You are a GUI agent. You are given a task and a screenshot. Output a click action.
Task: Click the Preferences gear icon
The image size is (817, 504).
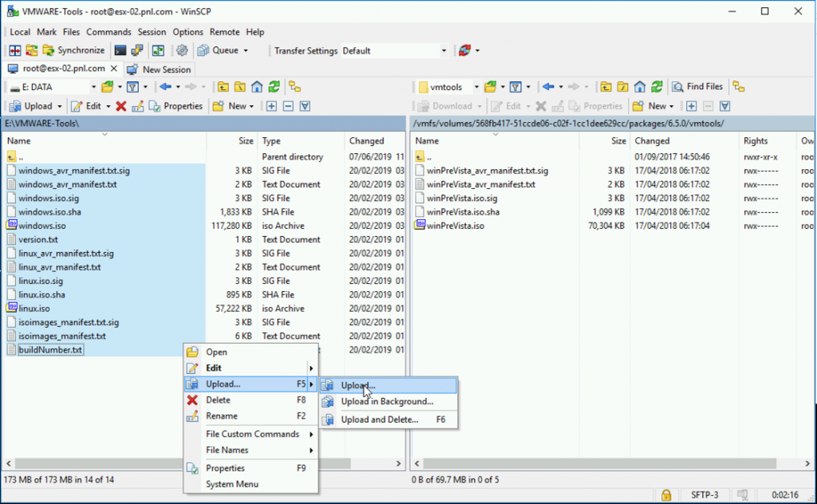182,50
